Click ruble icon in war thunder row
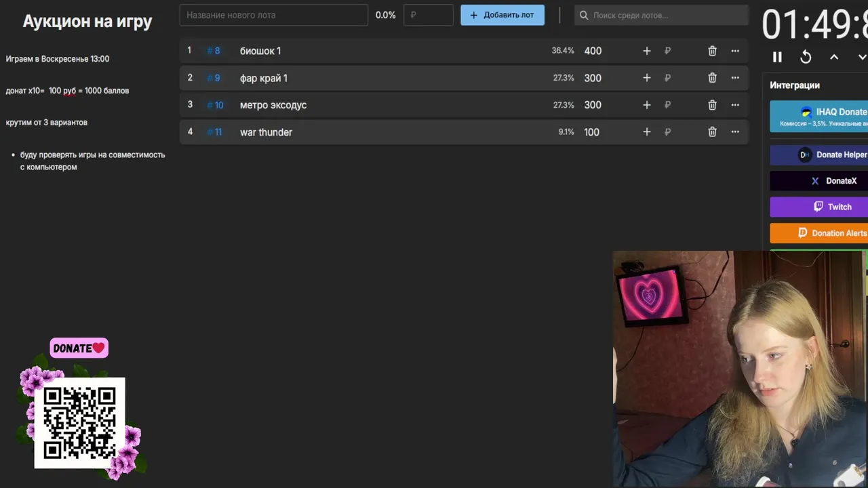 click(x=668, y=132)
